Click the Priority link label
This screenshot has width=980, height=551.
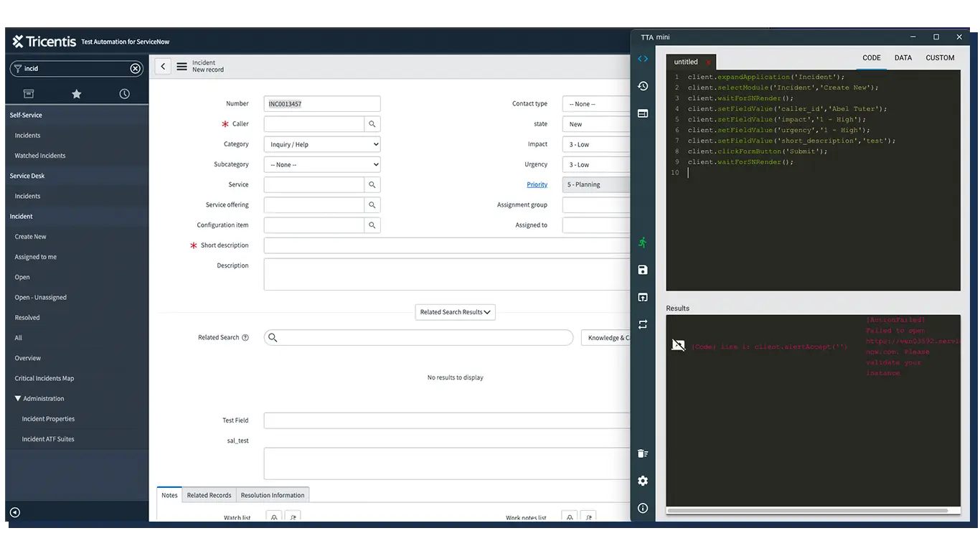pos(537,184)
